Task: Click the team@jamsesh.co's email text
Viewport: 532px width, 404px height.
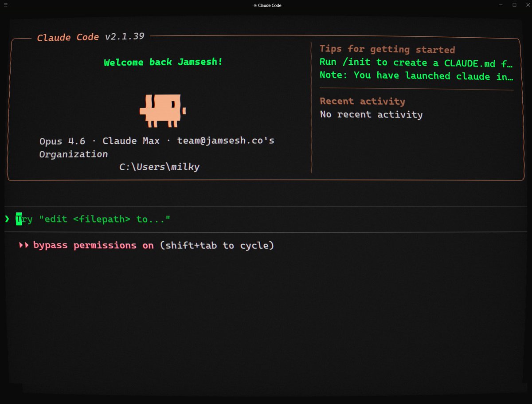Action: click(226, 141)
